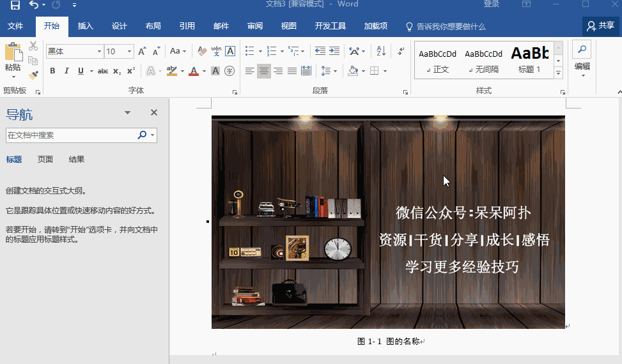
Task: Switch to the 布局 ribbon tab
Action: [x=153, y=26]
